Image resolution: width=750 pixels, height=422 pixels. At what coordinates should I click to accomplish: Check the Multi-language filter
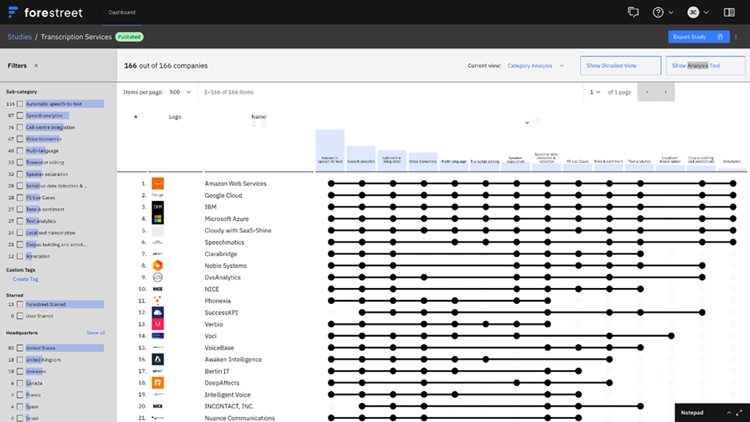(20, 151)
